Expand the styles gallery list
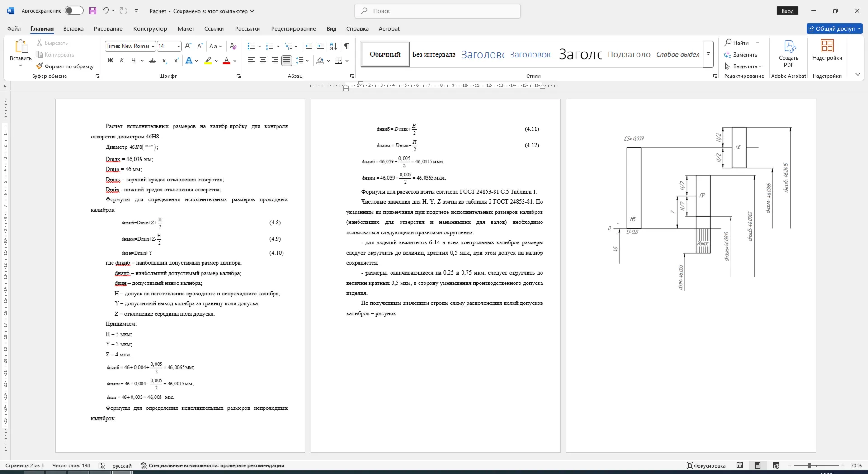 708,54
